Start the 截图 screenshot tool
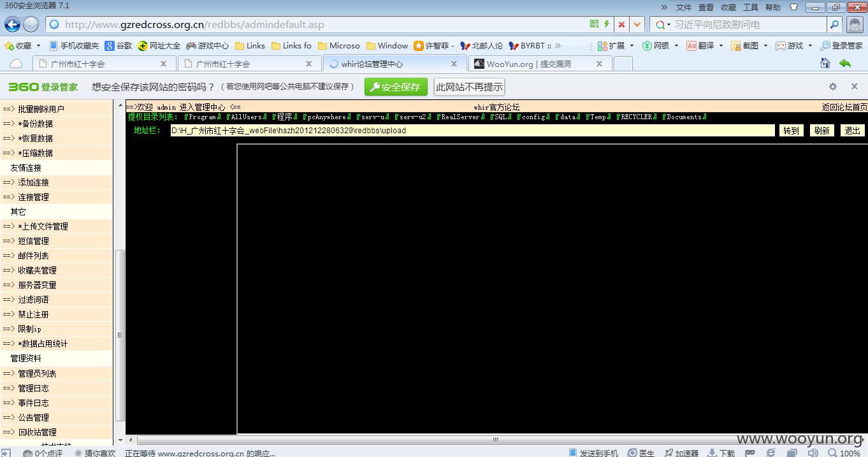 [x=745, y=46]
